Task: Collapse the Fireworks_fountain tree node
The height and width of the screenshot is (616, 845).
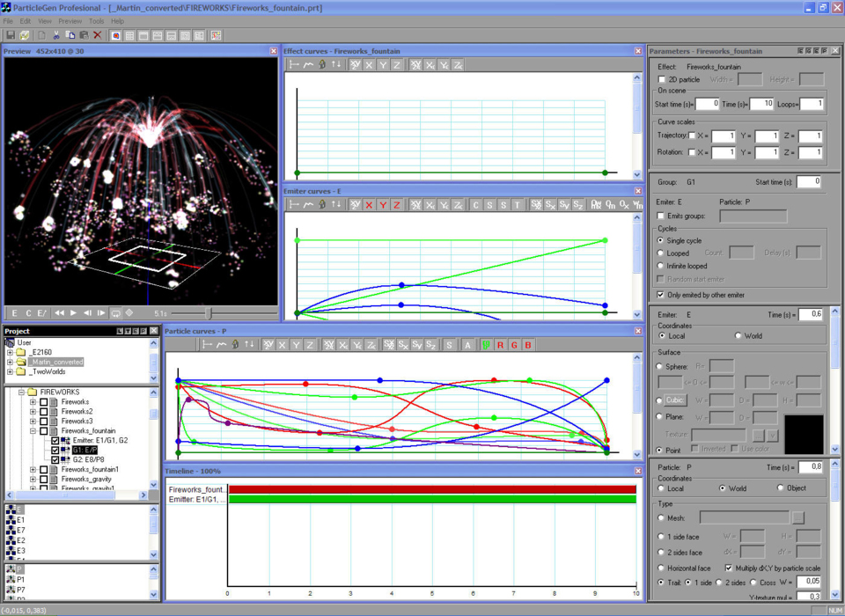Action: [33, 431]
